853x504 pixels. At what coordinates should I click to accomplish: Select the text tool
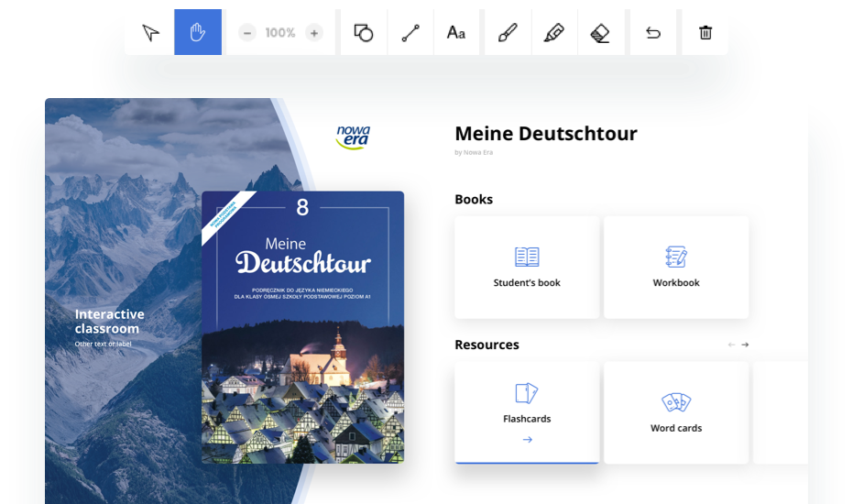pos(456,33)
